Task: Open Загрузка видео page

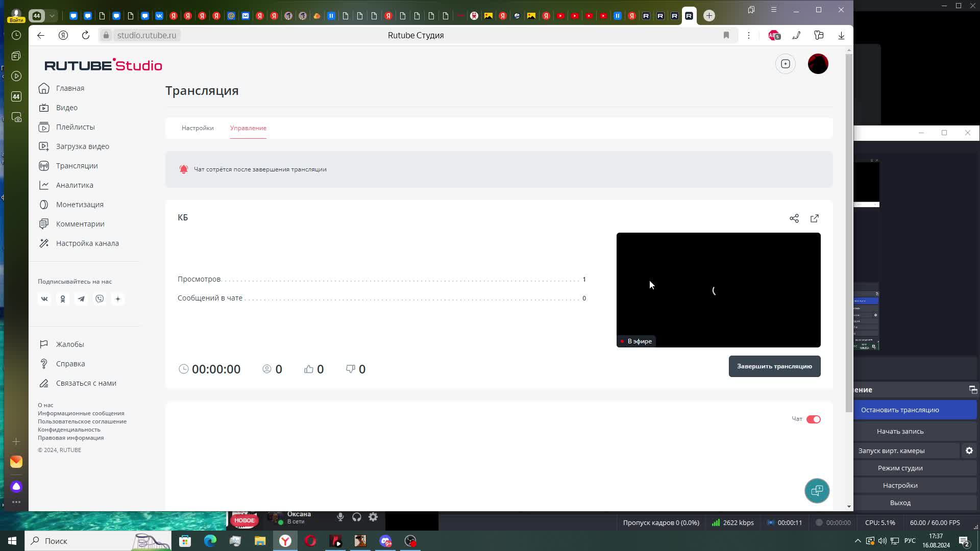Action: tap(74, 146)
